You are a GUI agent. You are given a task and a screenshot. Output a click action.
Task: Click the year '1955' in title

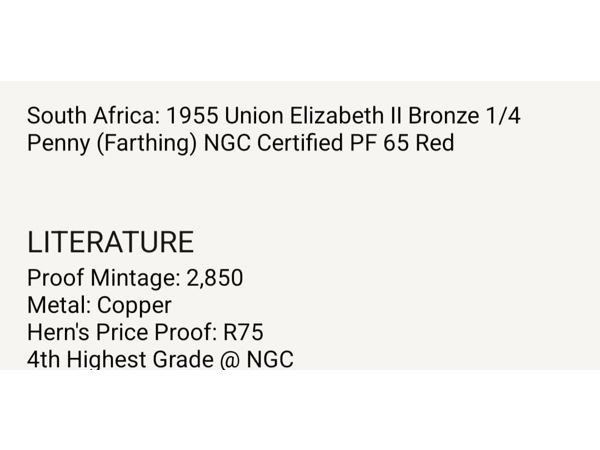click(x=192, y=115)
